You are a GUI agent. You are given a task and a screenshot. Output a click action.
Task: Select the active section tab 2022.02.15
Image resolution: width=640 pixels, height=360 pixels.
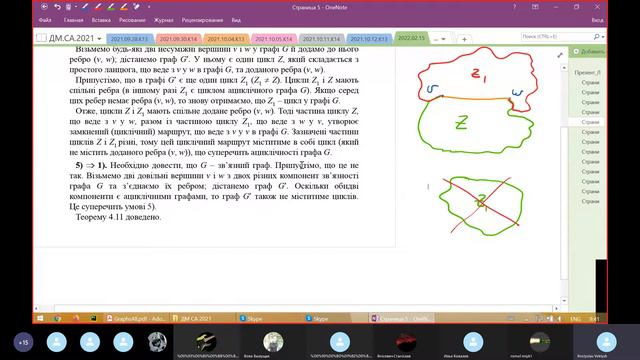(x=411, y=38)
